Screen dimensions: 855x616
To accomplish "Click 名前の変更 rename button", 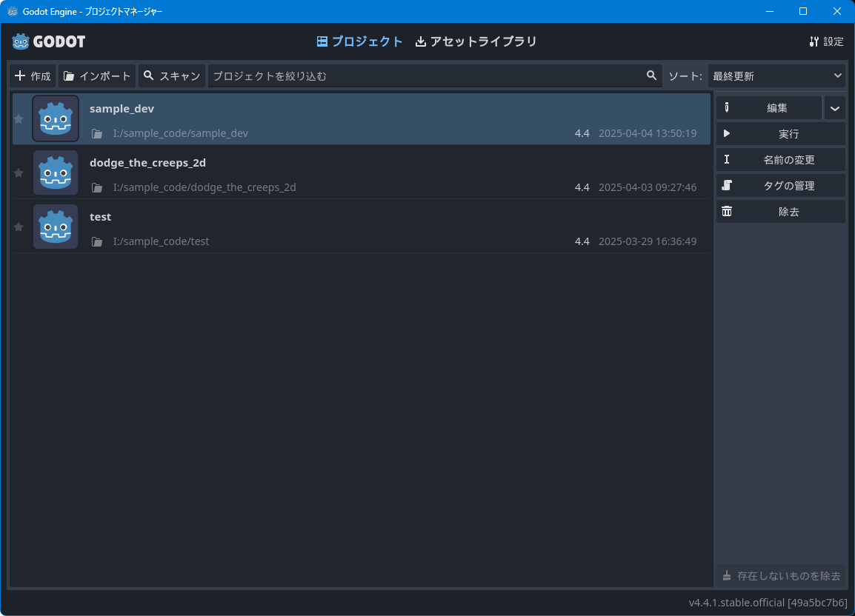I will tap(781, 160).
